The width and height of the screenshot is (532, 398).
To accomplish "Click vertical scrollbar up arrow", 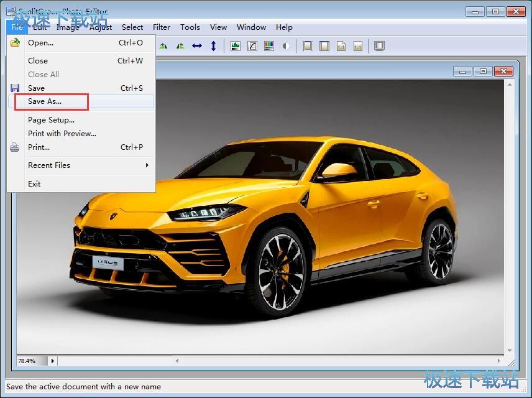I will point(510,85).
